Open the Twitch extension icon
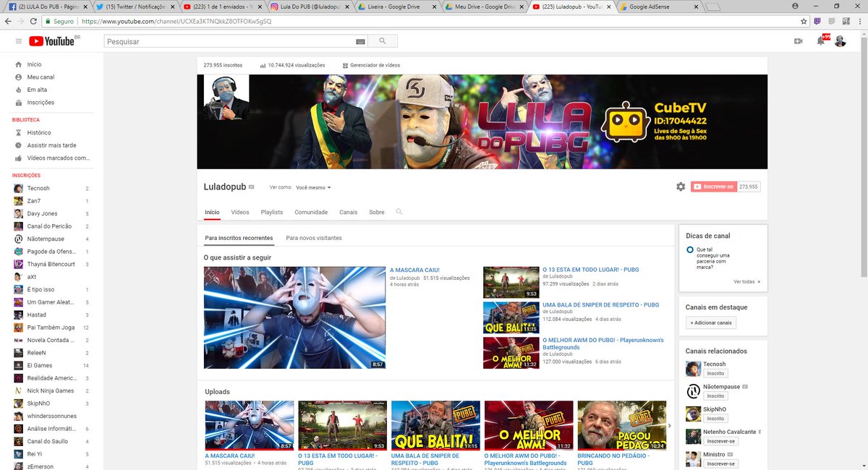The image size is (868, 470). tap(817, 22)
